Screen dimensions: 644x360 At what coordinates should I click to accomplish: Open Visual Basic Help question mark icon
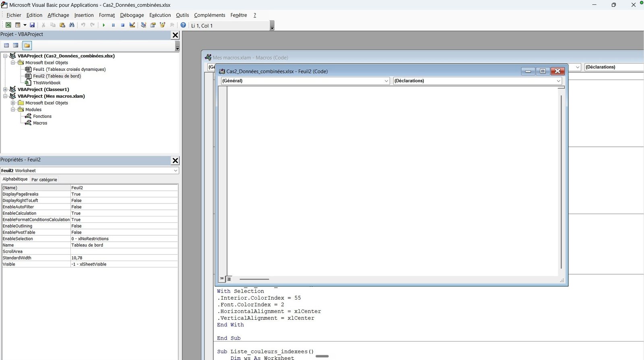click(183, 25)
